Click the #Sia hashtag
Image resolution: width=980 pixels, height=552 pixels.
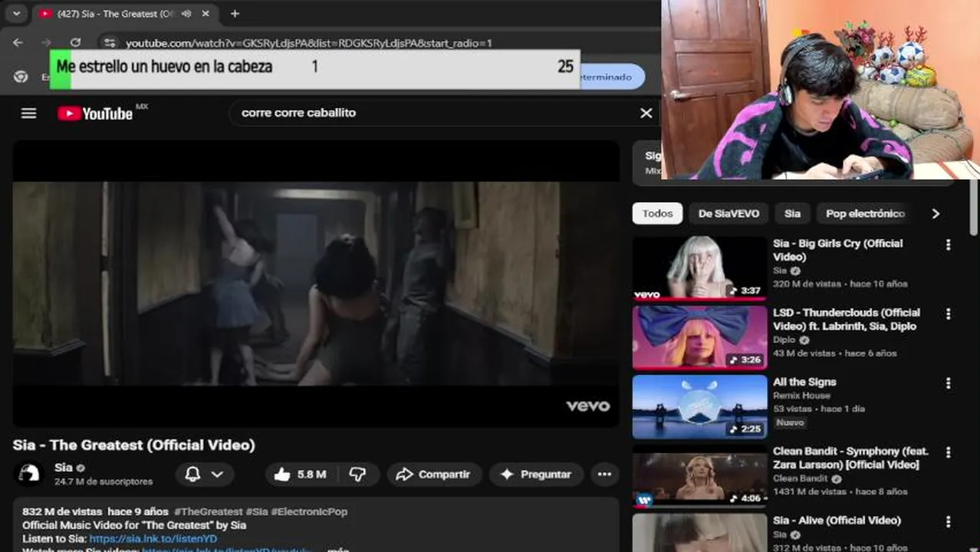[257, 511]
